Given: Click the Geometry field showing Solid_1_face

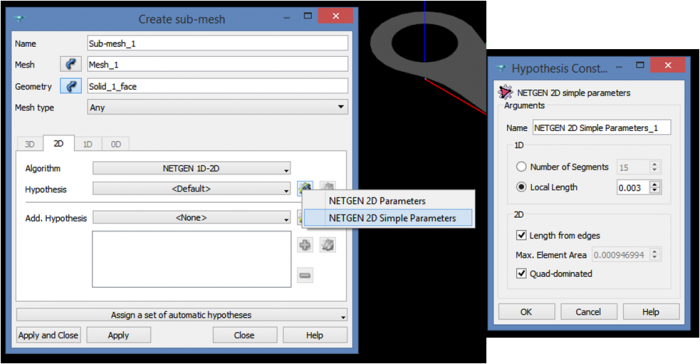Looking at the screenshot, I should pyautogui.click(x=217, y=86).
